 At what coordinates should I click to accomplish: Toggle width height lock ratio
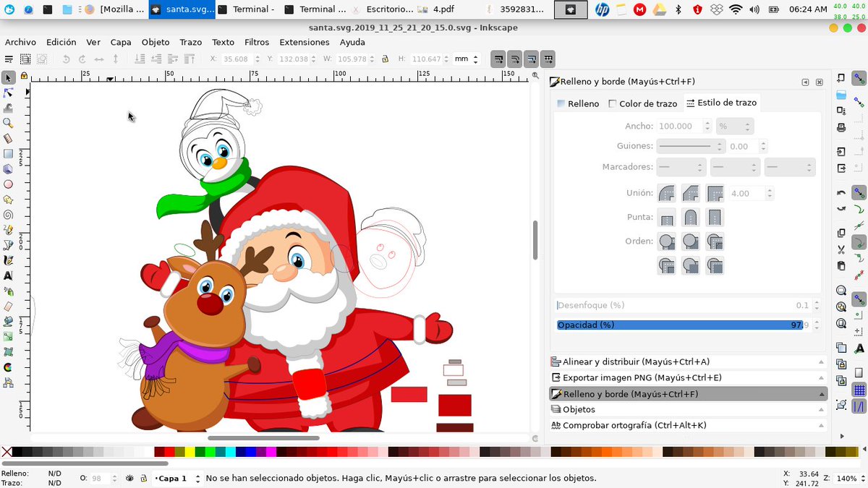tap(385, 59)
